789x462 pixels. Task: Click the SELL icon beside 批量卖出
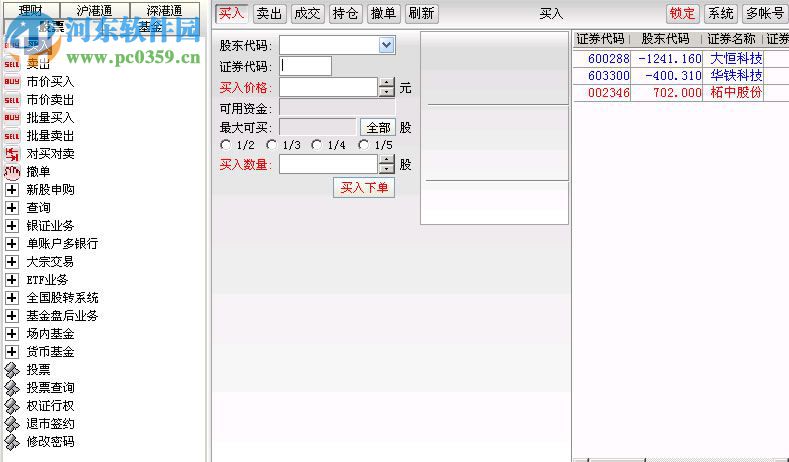pyautogui.click(x=12, y=136)
